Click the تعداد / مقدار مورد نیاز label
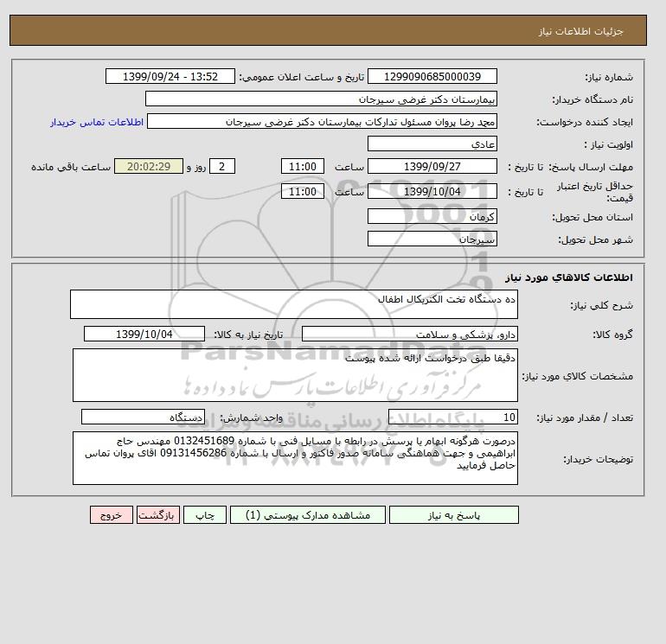The width and height of the screenshot is (666, 644). [x=585, y=418]
